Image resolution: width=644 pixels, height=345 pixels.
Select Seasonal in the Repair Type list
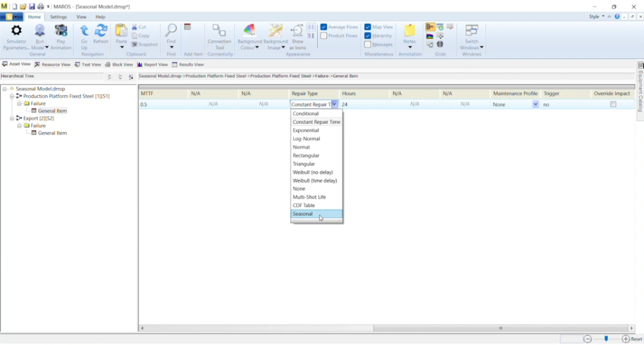point(317,214)
